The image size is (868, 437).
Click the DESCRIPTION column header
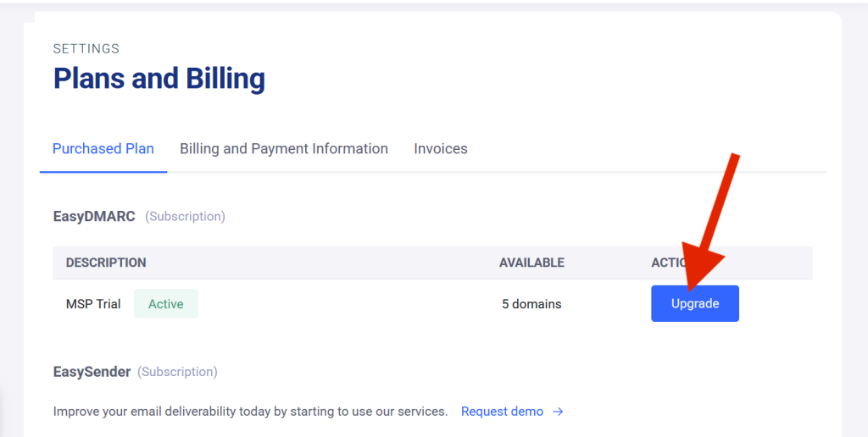[x=106, y=263]
